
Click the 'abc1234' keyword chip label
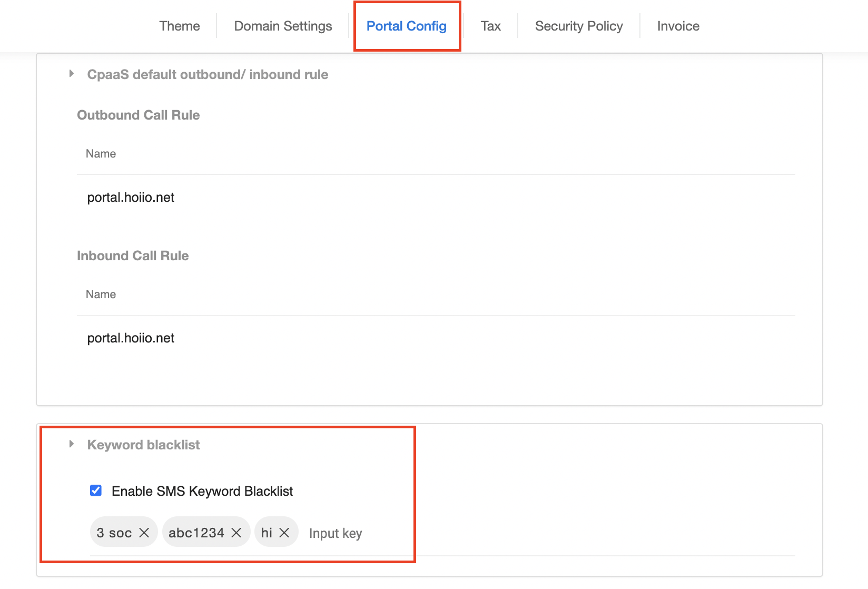[x=196, y=533]
